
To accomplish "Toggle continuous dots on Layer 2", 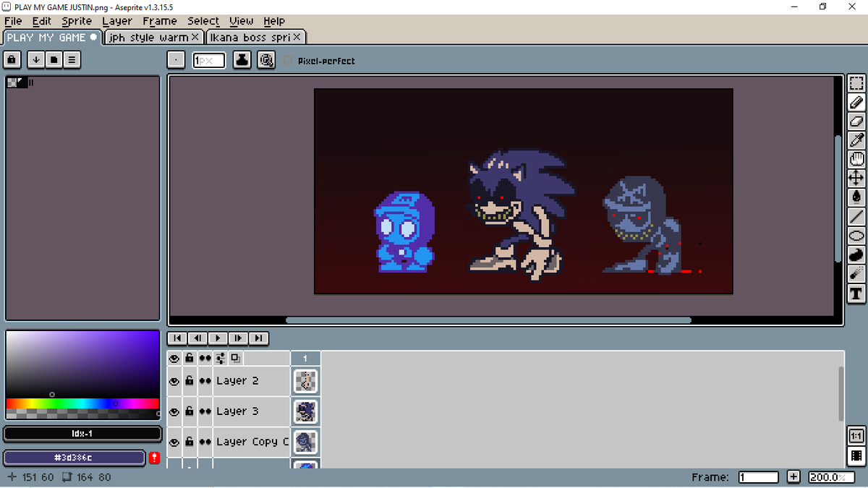I will click(205, 381).
